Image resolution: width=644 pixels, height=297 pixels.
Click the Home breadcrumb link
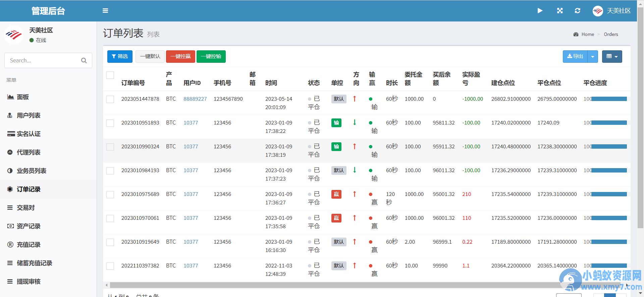tap(588, 34)
